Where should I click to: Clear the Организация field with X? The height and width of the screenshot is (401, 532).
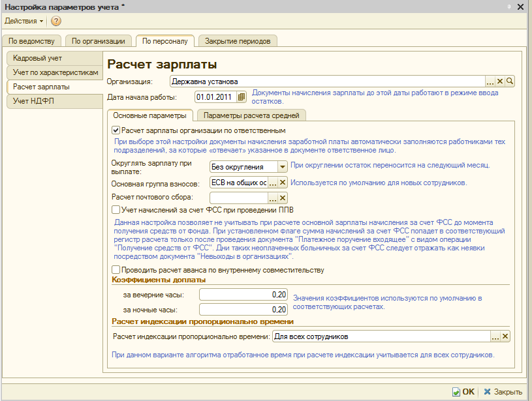(x=500, y=82)
